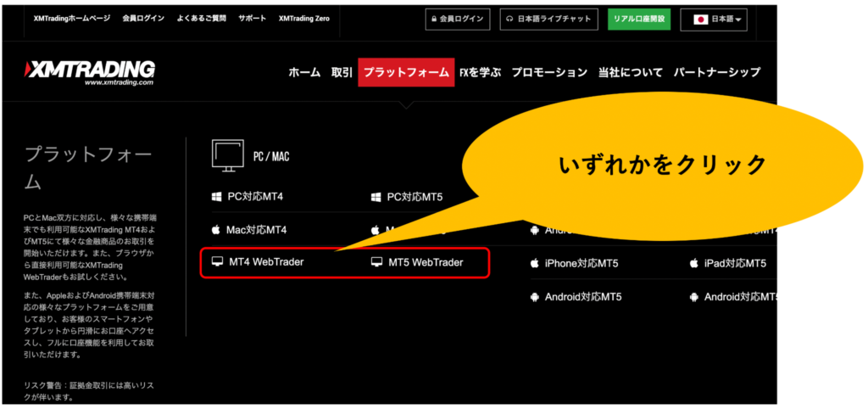Open iPad対応MT5 link
This screenshot has width=868, height=409.
(735, 263)
